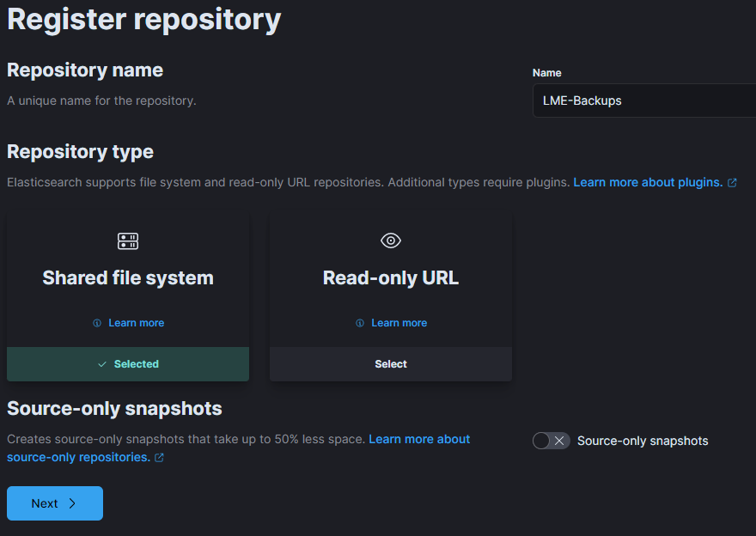Click the Read-only URL eye icon
Image resolution: width=756 pixels, height=536 pixels.
point(391,241)
